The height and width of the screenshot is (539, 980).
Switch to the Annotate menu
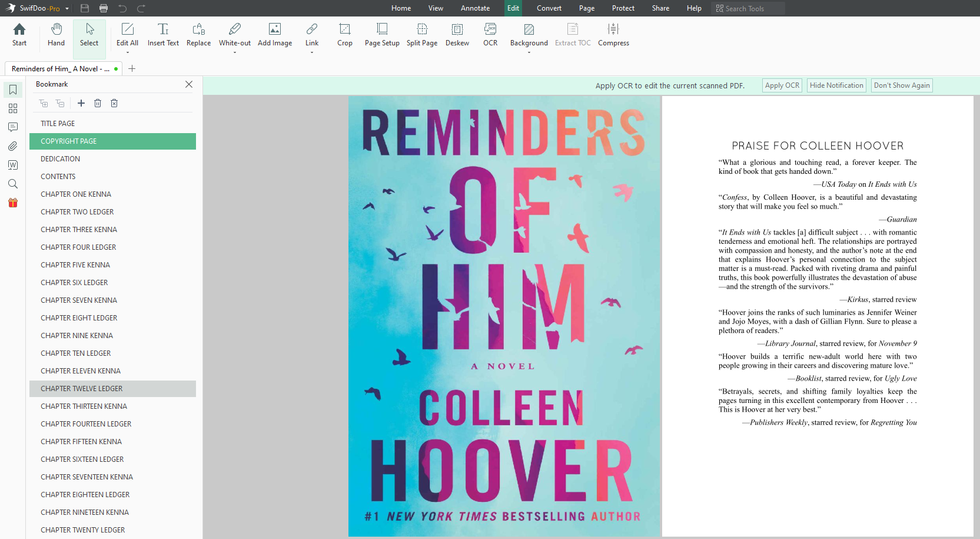click(476, 8)
